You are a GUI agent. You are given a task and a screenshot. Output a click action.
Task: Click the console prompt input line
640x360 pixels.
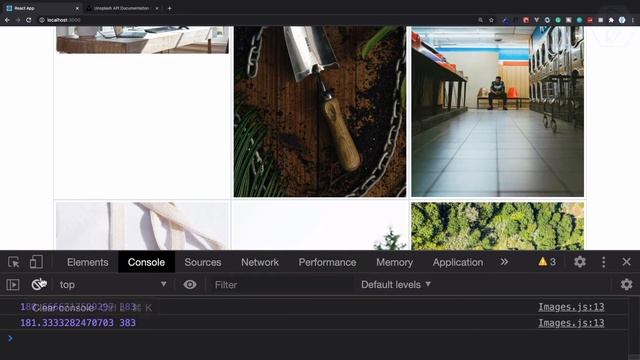pyautogui.click(x=318, y=338)
